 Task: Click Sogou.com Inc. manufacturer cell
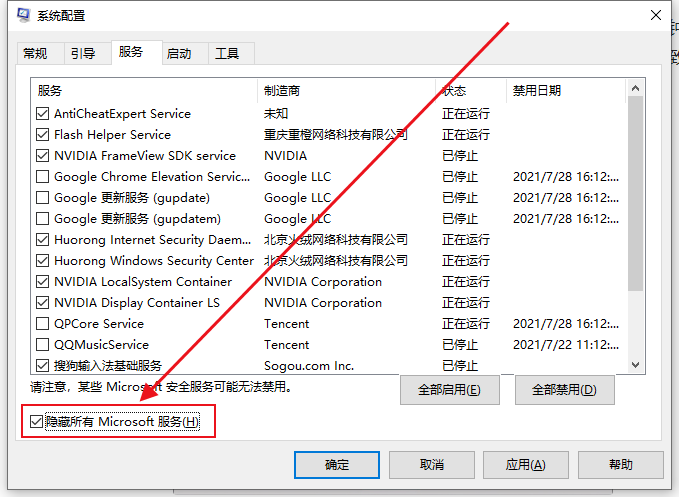pyautogui.click(x=309, y=366)
